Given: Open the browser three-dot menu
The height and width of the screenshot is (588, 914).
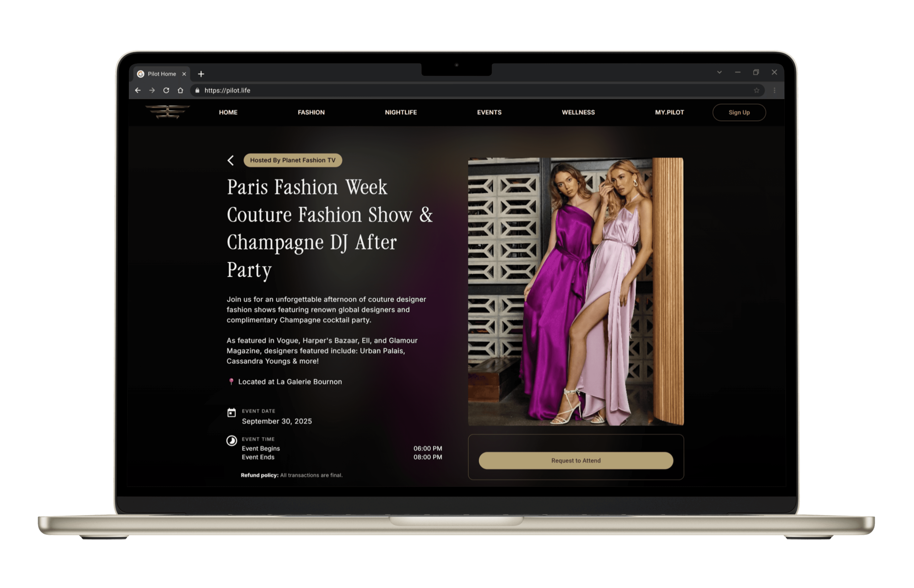Looking at the screenshot, I should point(774,90).
